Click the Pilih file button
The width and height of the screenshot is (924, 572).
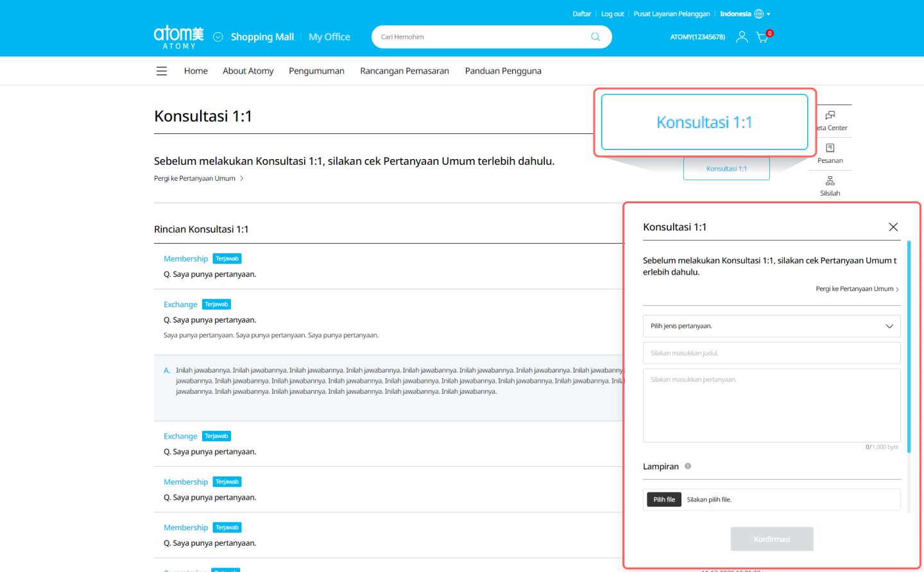[x=664, y=500]
